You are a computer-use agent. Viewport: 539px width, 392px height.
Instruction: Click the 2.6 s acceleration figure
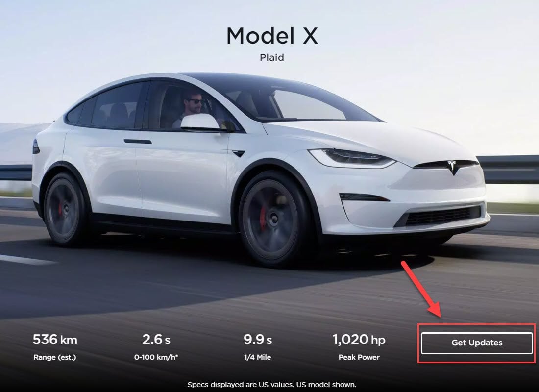(156, 340)
